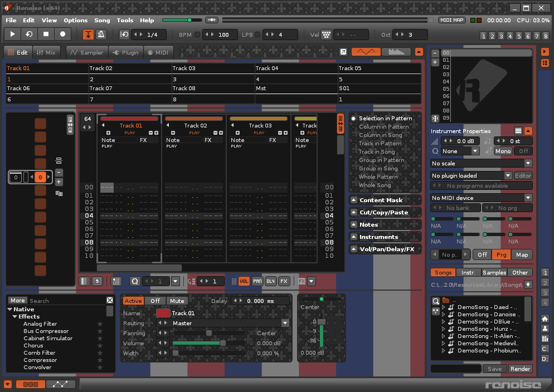Expand DemoSong - DBlue tree item
Image resolution: width=554 pixels, height=392 pixels.
click(444, 322)
